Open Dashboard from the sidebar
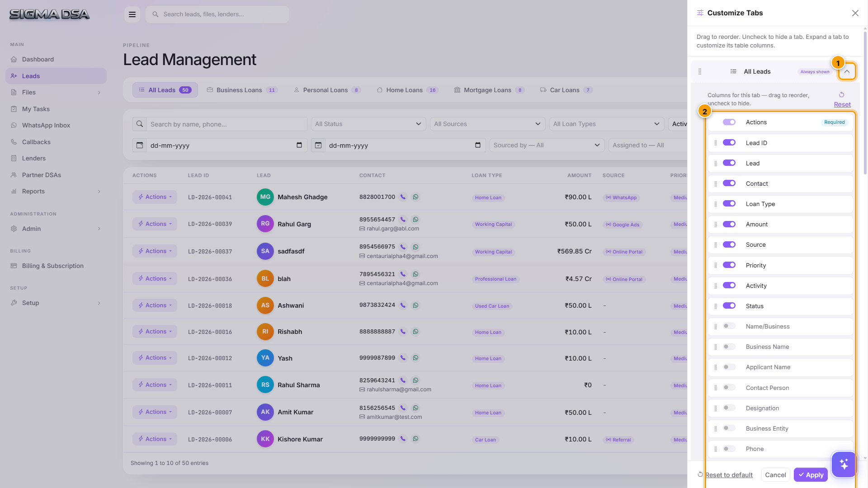The width and height of the screenshot is (868, 488). tap(56, 59)
